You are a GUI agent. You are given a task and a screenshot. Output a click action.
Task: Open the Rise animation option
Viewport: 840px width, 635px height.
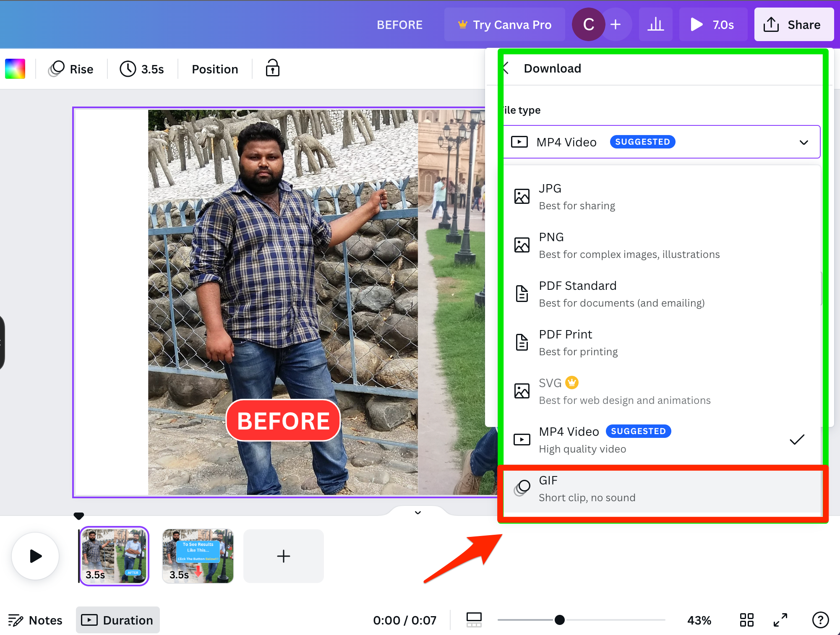point(71,69)
